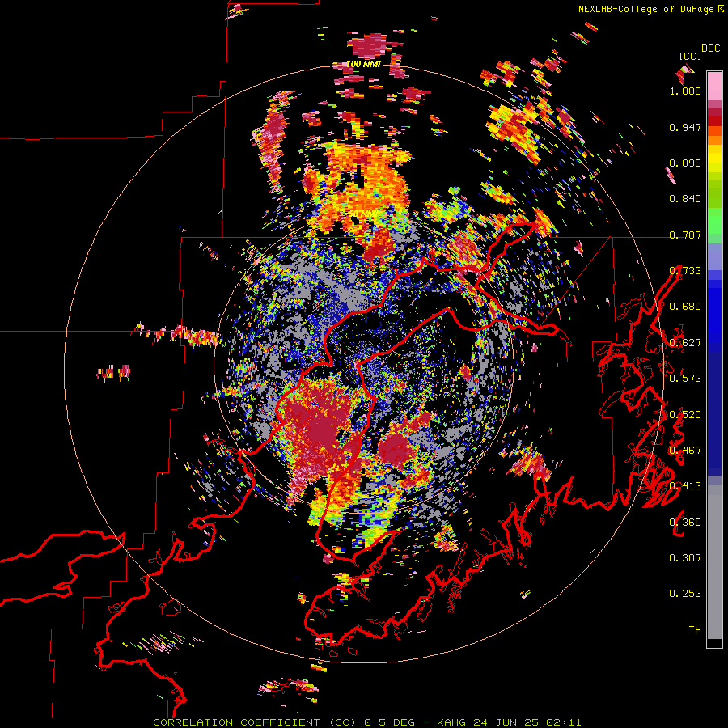Image resolution: width=728 pixels, height=728 pixels.
Task: Select the 0.253 scale value
Action: click(685, 594)
